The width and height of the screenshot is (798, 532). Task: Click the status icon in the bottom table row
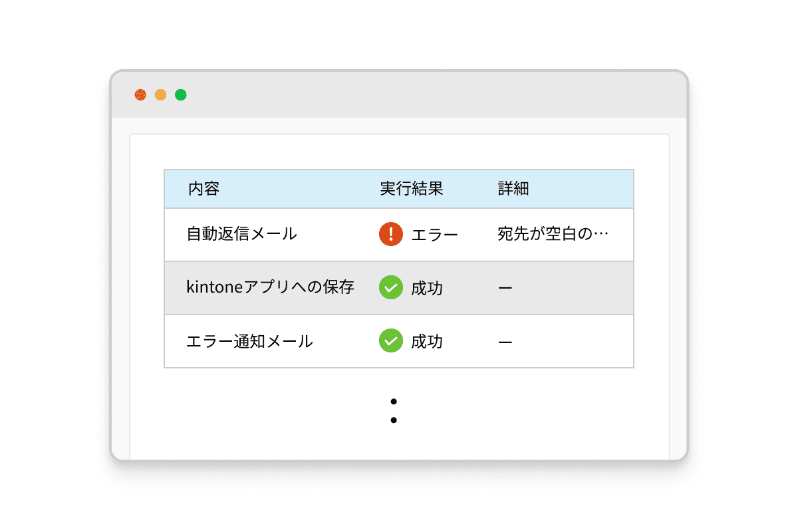[x=391, y=340]
